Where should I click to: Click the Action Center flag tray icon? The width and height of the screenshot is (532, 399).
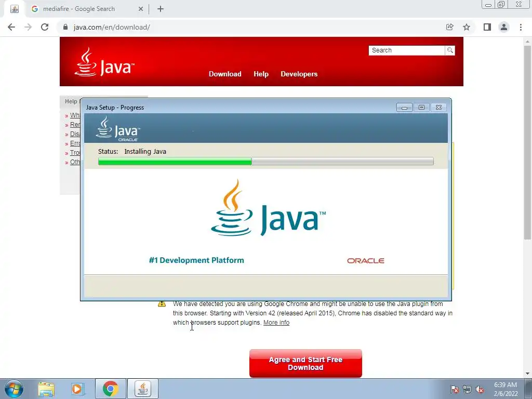click(x=454, y=389)
